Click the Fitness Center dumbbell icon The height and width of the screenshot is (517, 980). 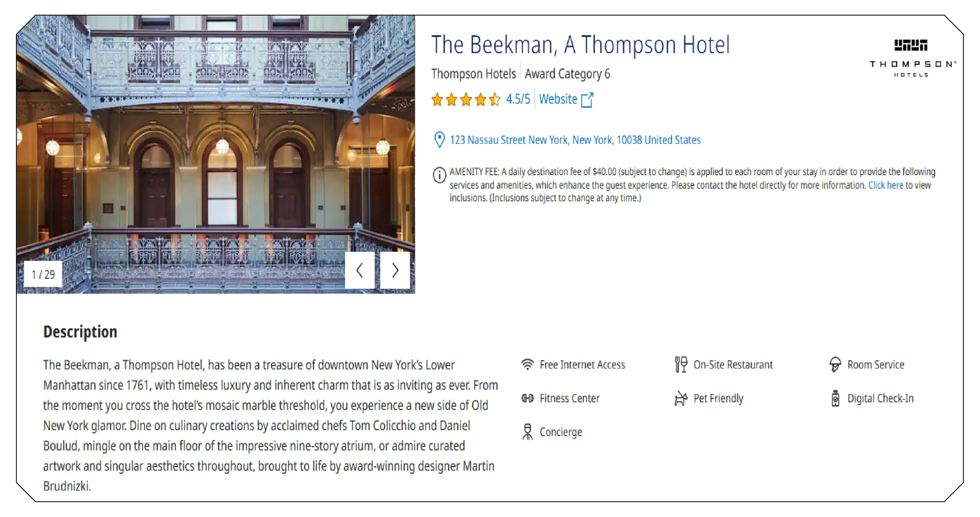(x=527, y=398)
